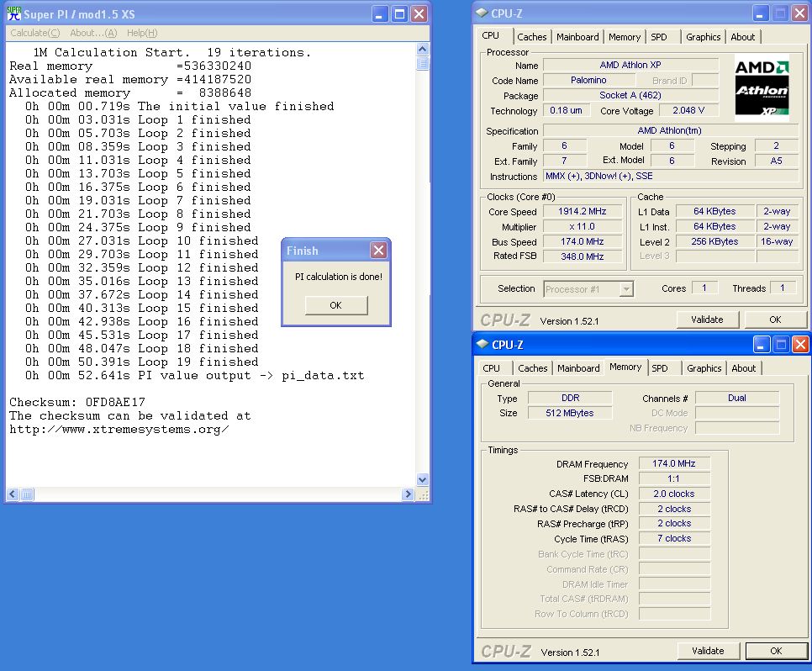Click the 348.0 MHz rated FSB value

tap(582, 256)
